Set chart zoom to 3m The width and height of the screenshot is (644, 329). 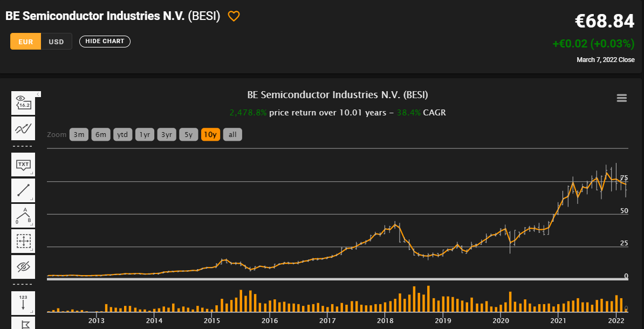[x=79, y=134]
